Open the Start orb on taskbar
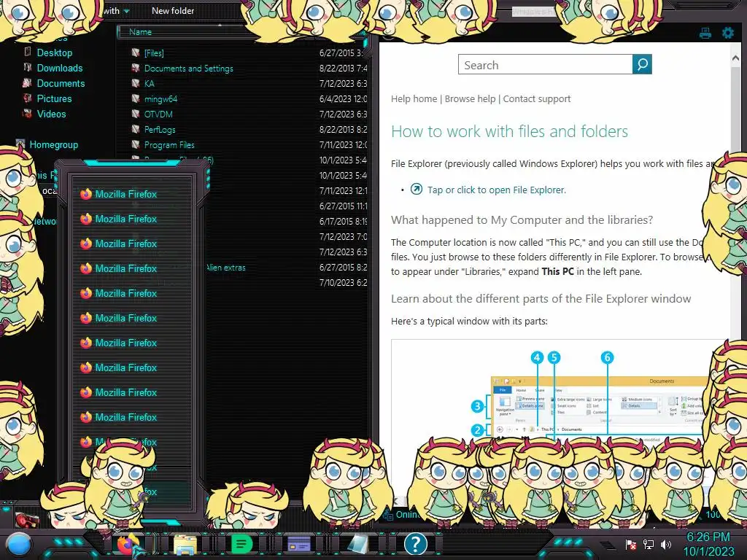 [x=19, y=545]
